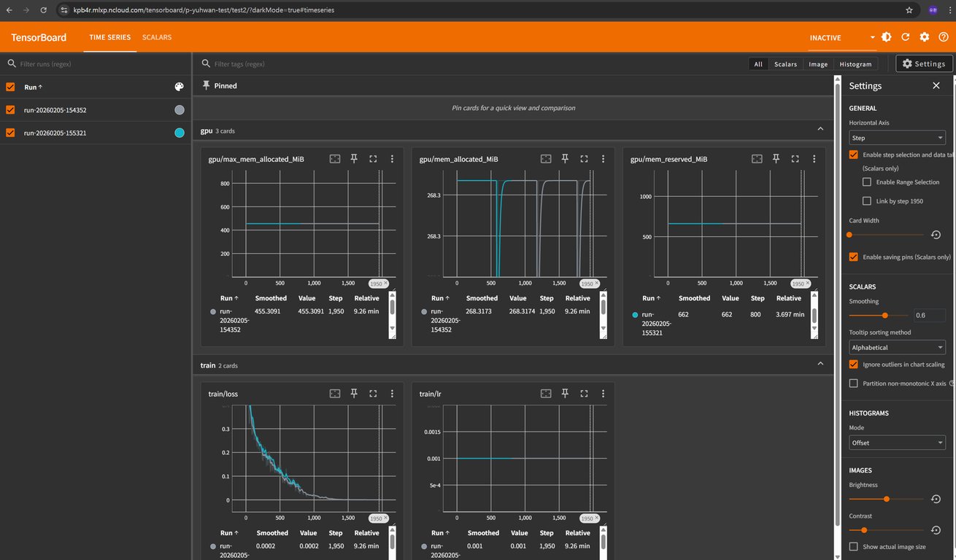This screenshot has width=956, height=560.
Task: Open the INACTIVE plugin dropdown
Action: click(842, 38)
